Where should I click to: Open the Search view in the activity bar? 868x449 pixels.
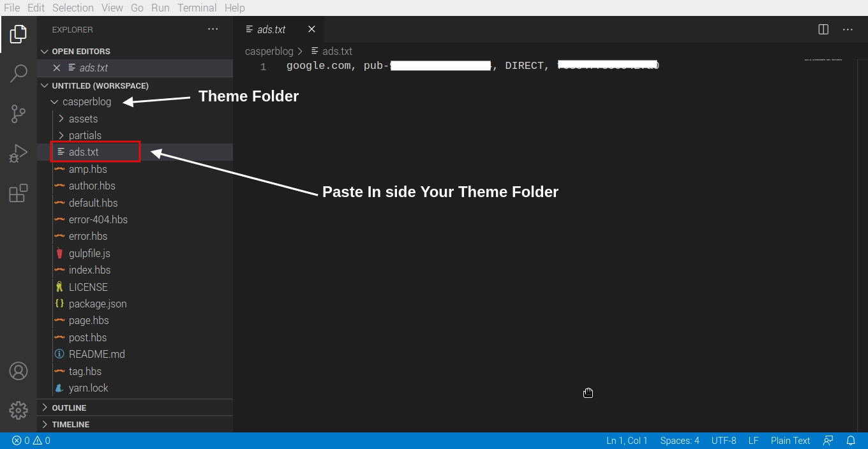(18, 74)
